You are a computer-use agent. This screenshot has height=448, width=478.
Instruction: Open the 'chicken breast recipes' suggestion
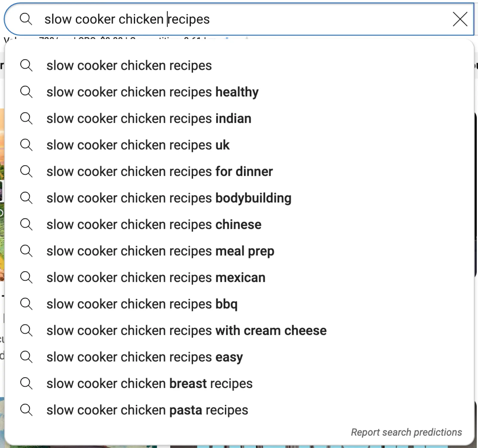149,384
